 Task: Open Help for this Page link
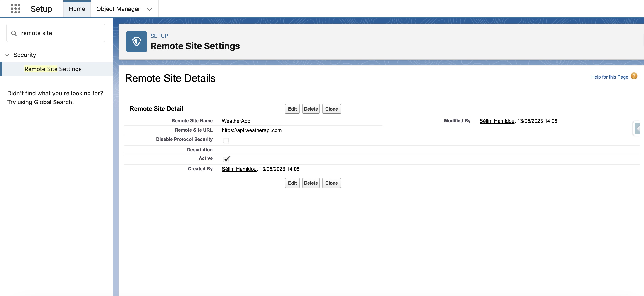click(609, 77)
